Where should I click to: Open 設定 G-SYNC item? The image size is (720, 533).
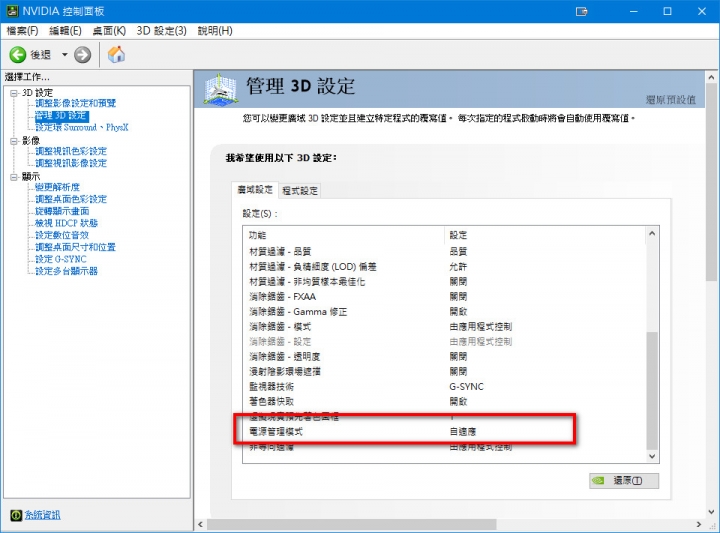click(x=61, y=258)
